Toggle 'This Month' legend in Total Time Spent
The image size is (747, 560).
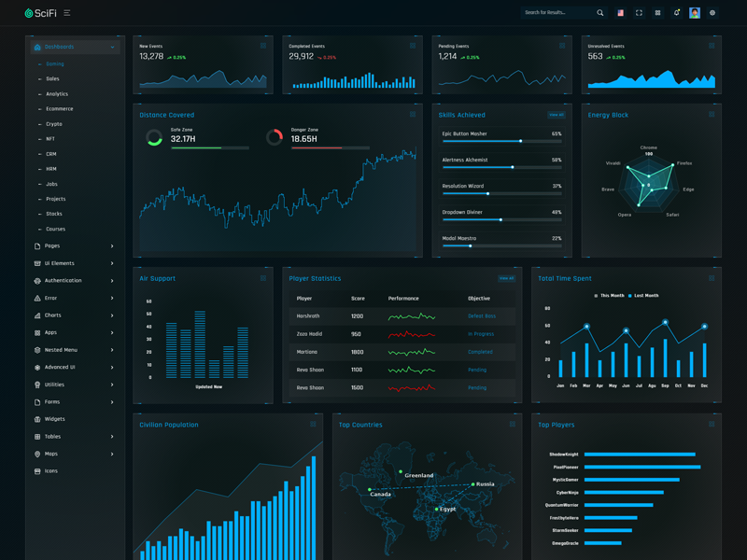(x=611, y=296)
